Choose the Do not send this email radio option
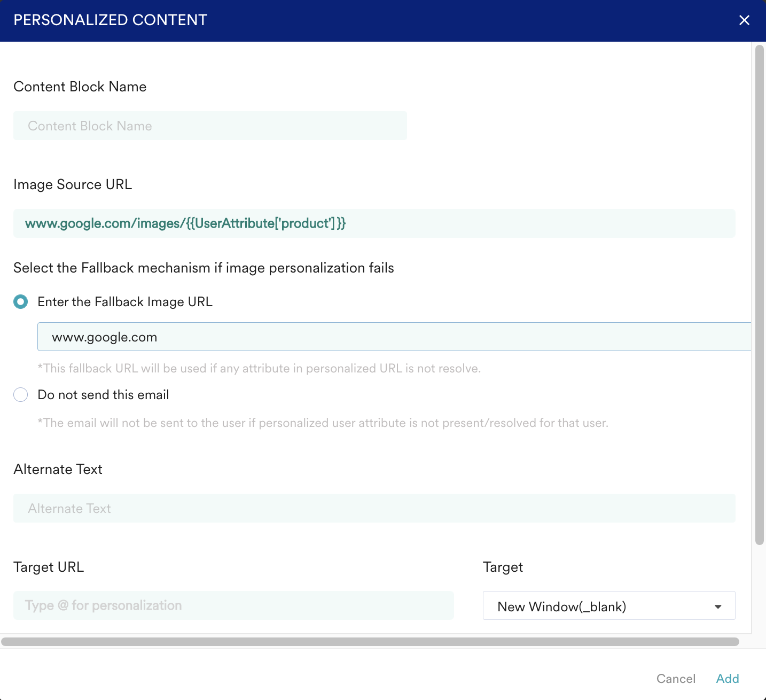 [21, 395]
